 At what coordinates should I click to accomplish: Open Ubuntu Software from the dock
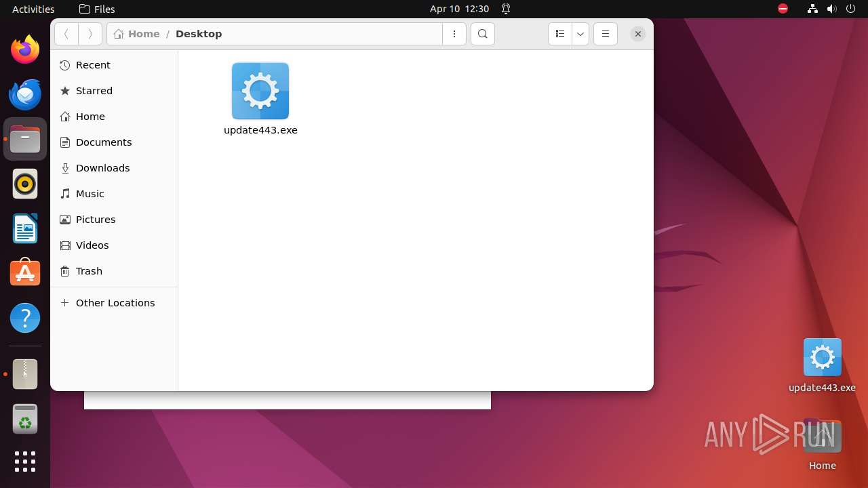pyautogui.click(x=25, y=273)
